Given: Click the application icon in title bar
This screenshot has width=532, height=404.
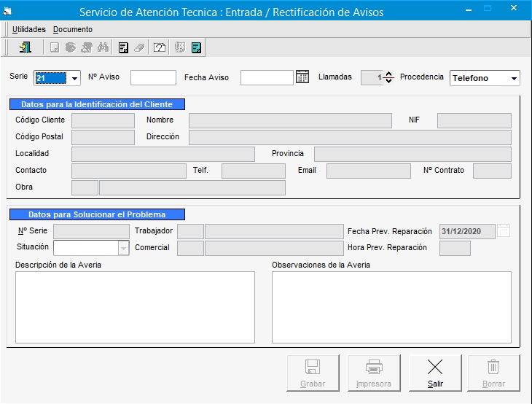Looking at the screenshot, I should 7,12.
